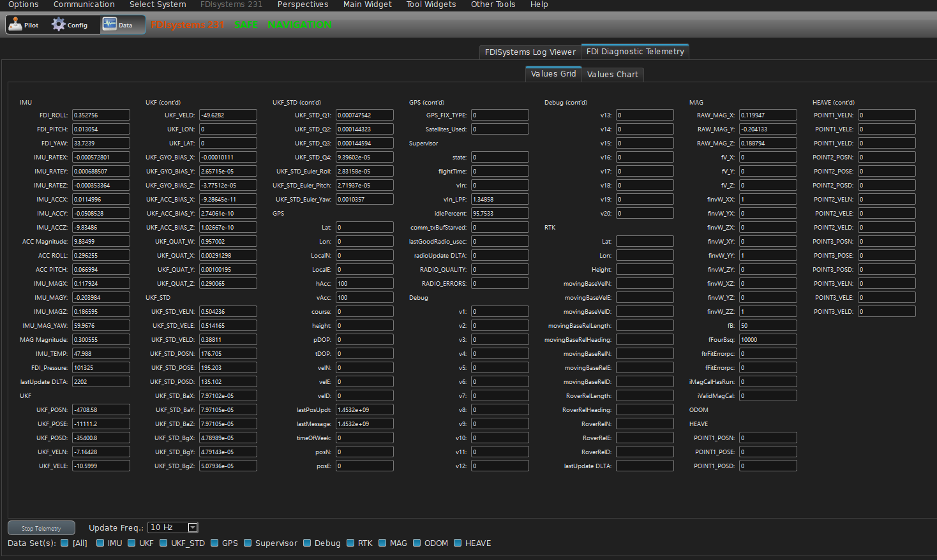
Task: Click the Stop Telemetry button
Action: 41,528
